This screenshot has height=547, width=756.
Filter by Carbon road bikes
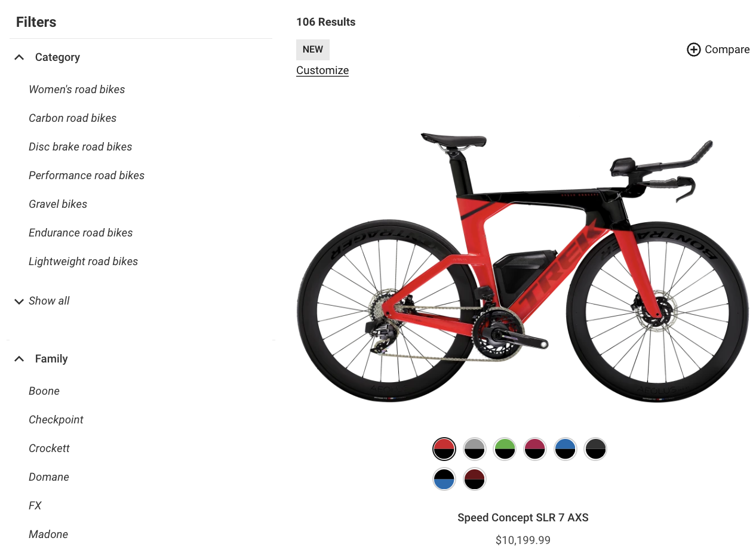pos(73,118)
